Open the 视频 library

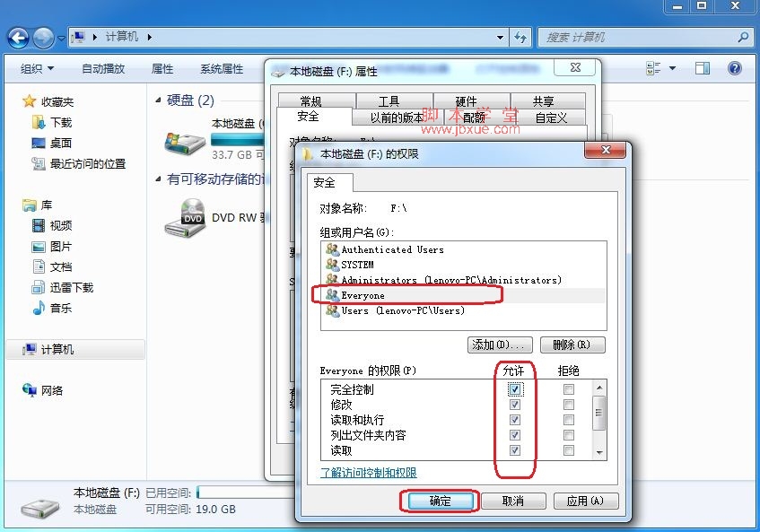(x=52, y=225)
